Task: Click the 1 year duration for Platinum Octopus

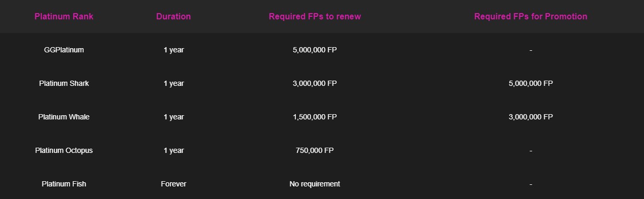Action: coord(174,150)
